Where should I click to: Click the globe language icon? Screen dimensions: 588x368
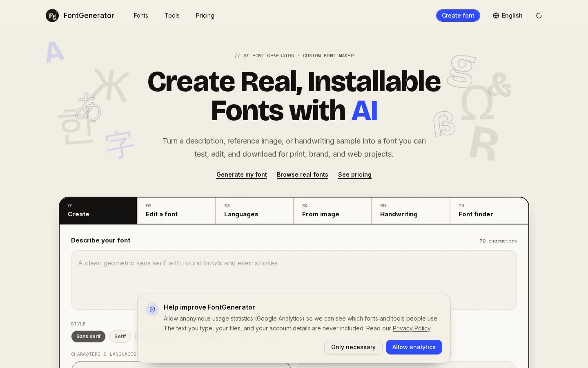(496, 16)
